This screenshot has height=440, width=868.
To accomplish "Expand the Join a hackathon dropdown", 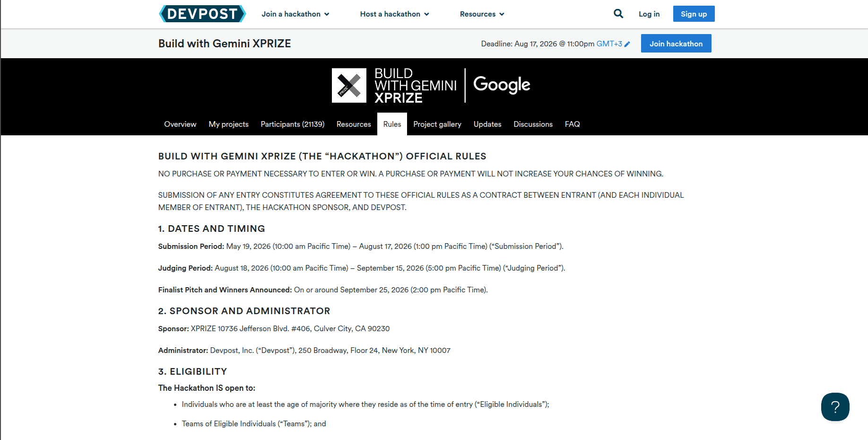I will click(295, 14).
